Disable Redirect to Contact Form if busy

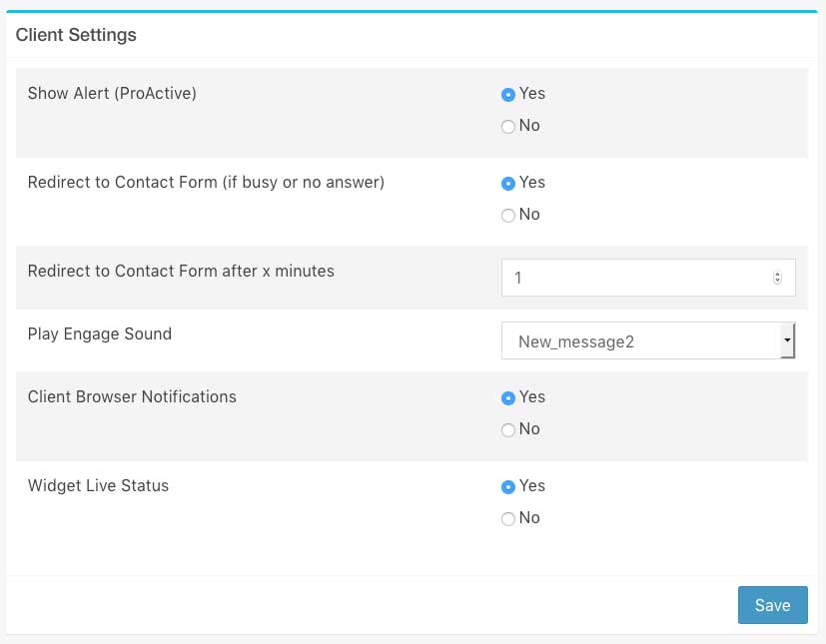(x=508, y=216)
